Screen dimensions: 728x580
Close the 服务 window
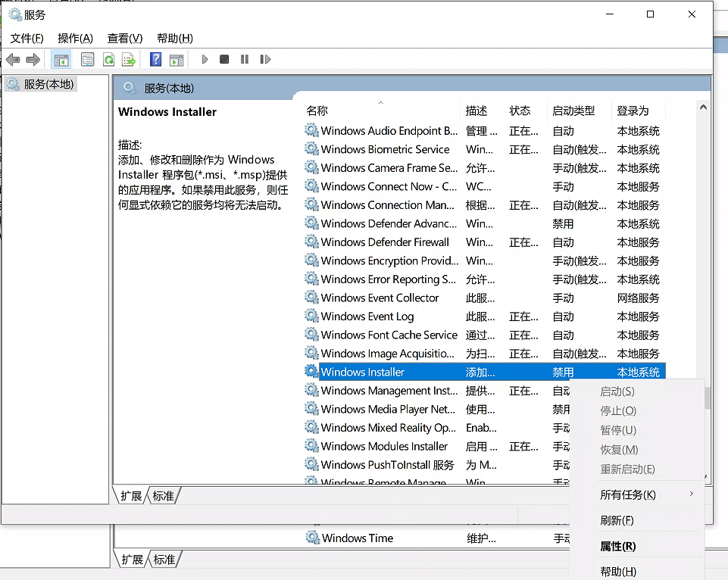(692, 14)
